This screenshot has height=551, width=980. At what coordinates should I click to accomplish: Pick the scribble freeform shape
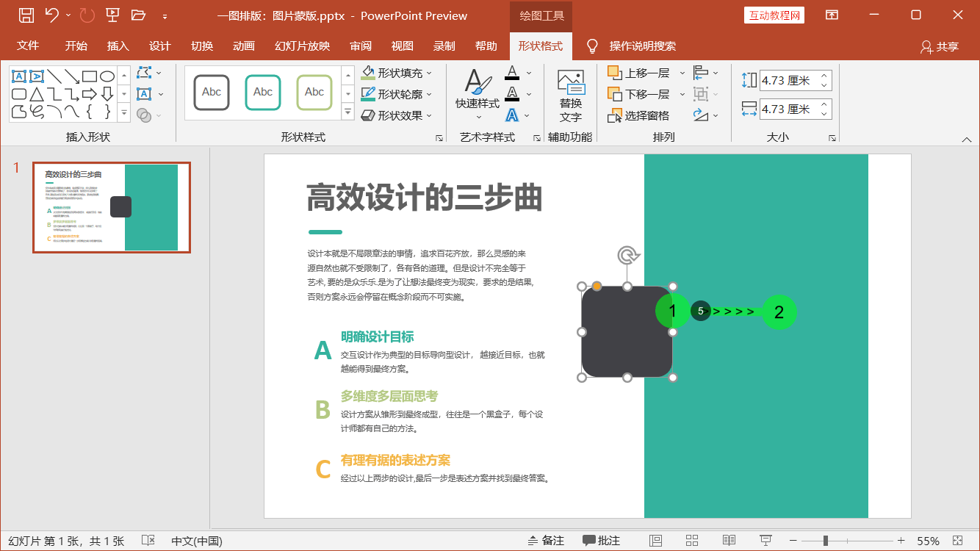tap(37, 112)
